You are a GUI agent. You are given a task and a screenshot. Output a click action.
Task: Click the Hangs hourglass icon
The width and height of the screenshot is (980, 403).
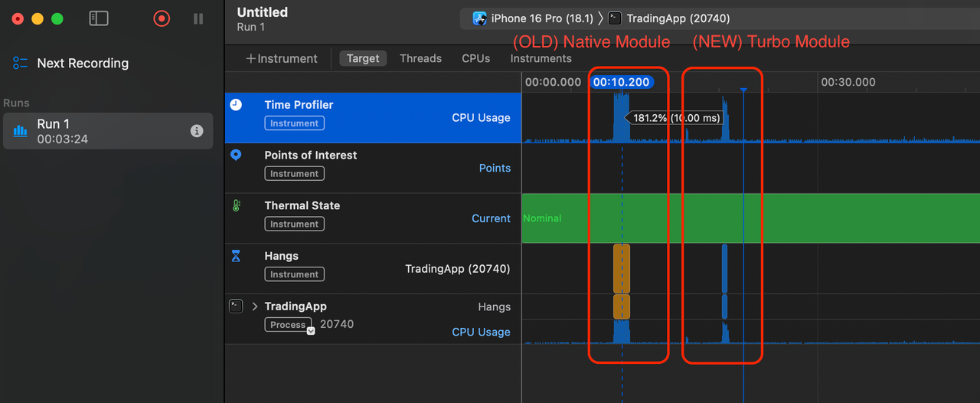236,256
